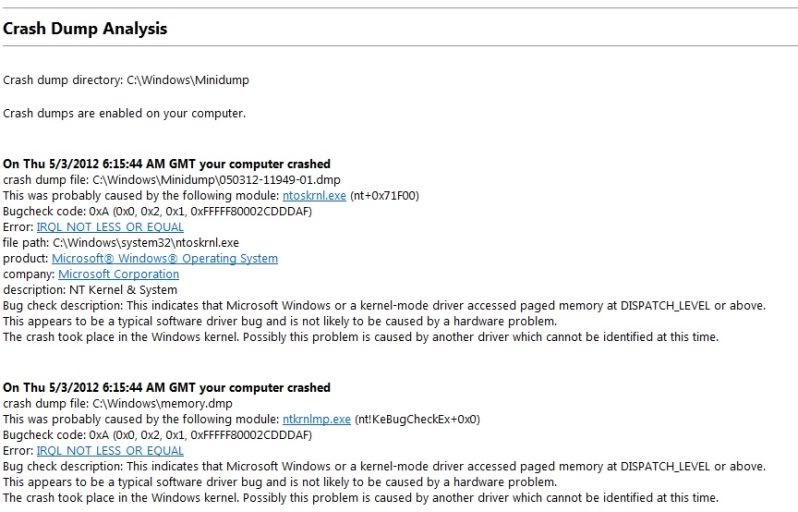798x512 pixels.
Task: Select the second 'your computer crashed' heading
Action: pos(166,388)
